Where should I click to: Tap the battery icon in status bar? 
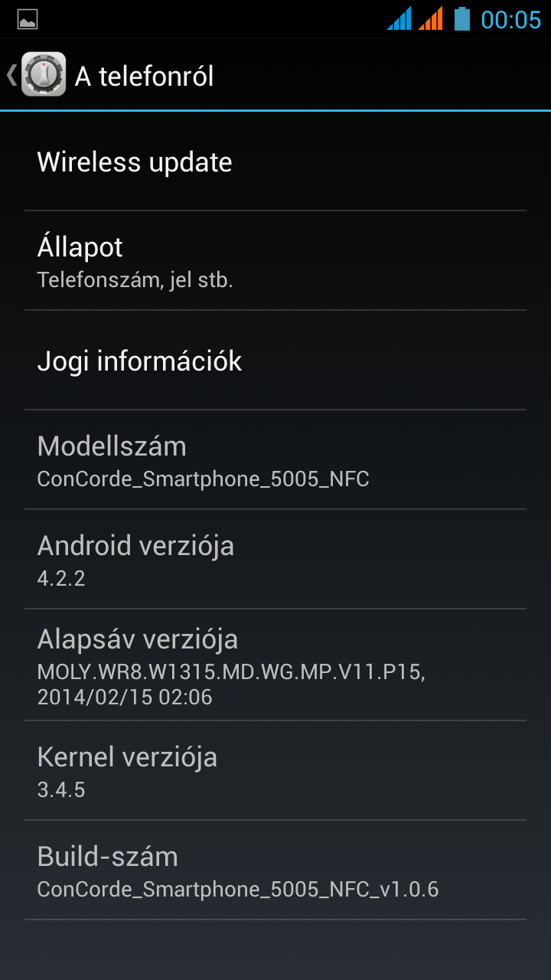pyautogui.click(x=461, y=18)
